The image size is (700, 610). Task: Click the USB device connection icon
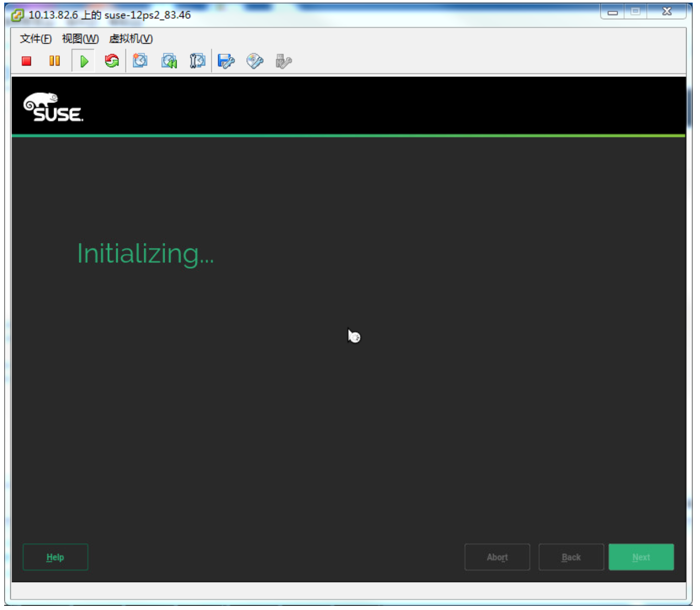[x=283, y=61]
